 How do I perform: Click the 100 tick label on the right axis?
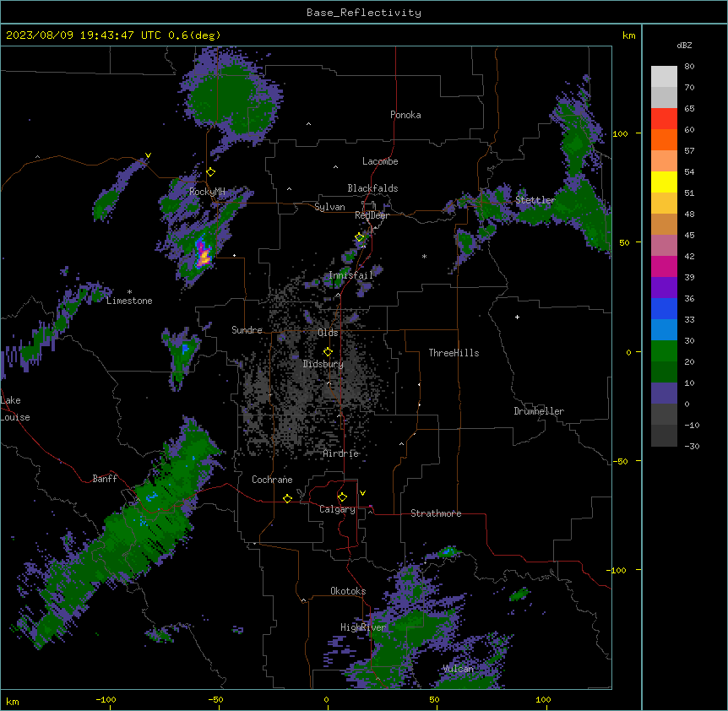point(620,133)
